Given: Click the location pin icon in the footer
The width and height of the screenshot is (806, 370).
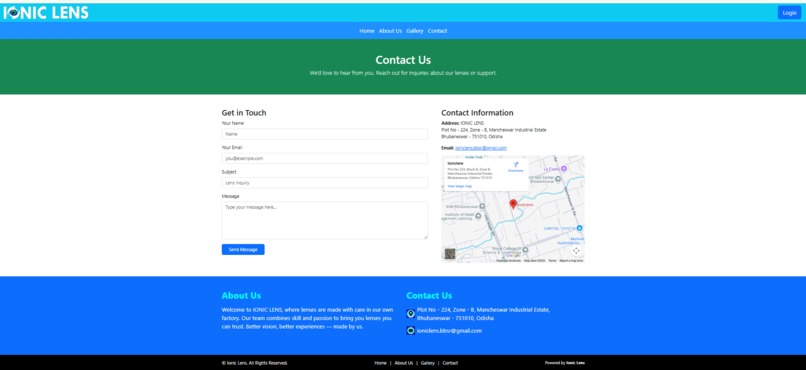Looking at the screenshot, I should click(411, 313).
